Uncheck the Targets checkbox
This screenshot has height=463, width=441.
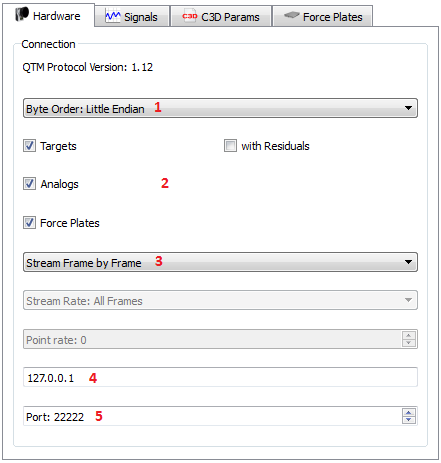(x=29, y=146)
